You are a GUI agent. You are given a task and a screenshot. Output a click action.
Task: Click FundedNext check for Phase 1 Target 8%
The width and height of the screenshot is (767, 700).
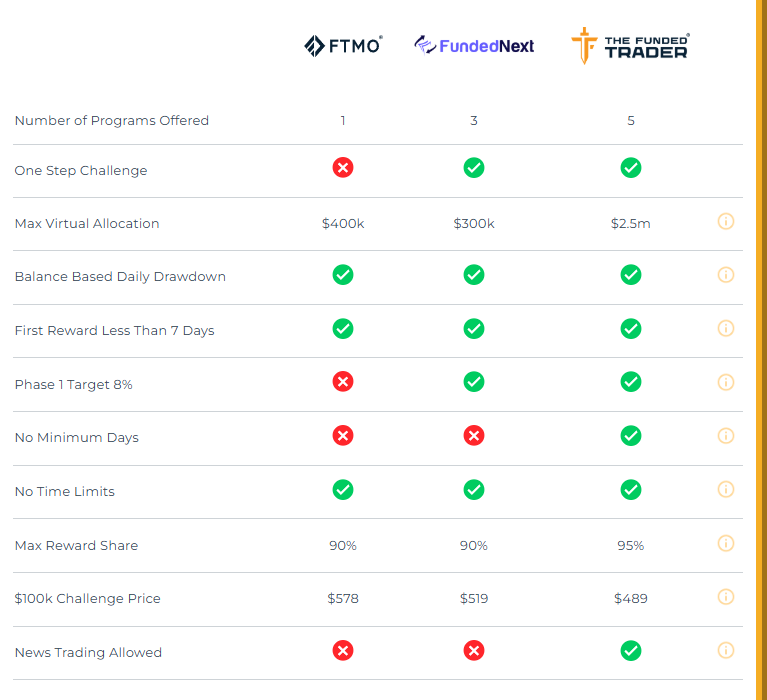pyautogui.click(x=474, y=382)
